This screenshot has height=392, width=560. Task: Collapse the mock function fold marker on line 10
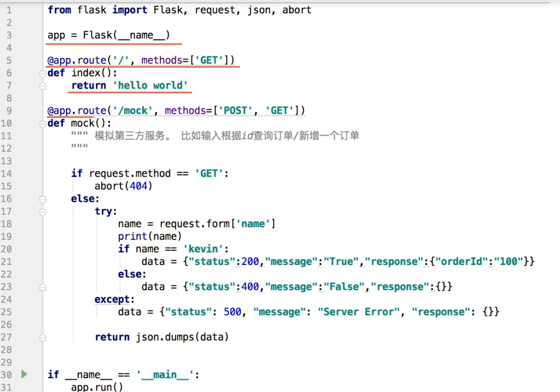[x=43, y=124]
